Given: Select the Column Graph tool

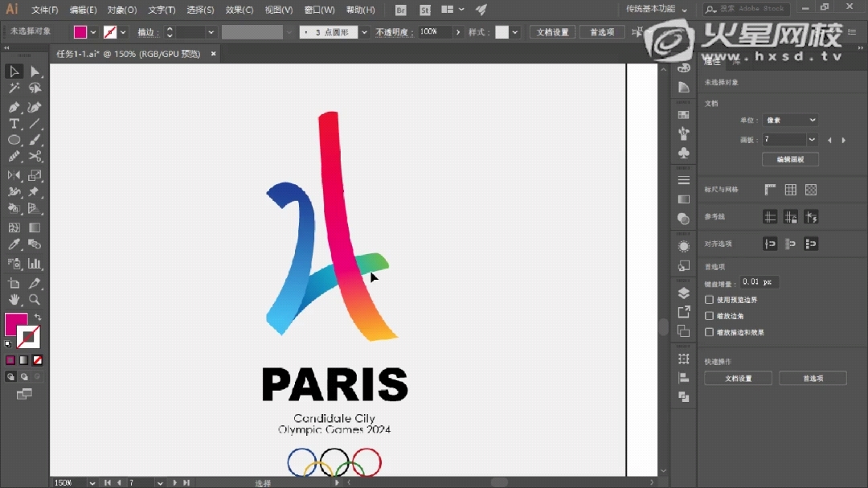Looking at the screenshot, I should pos(35,264).
